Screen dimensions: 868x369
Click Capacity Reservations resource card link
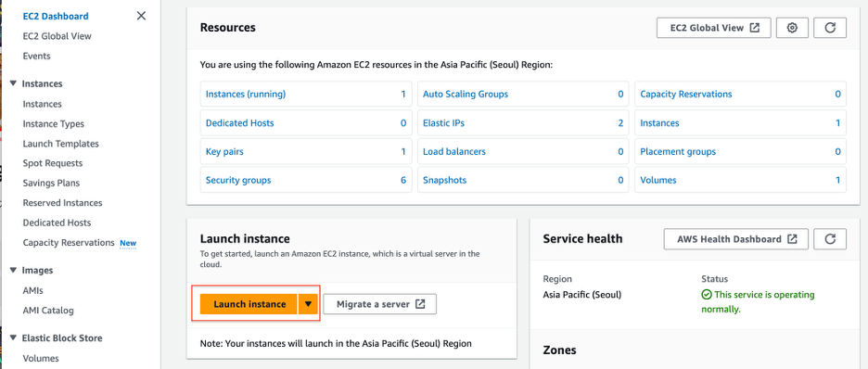pyautogui.click(x=686, y=94)
